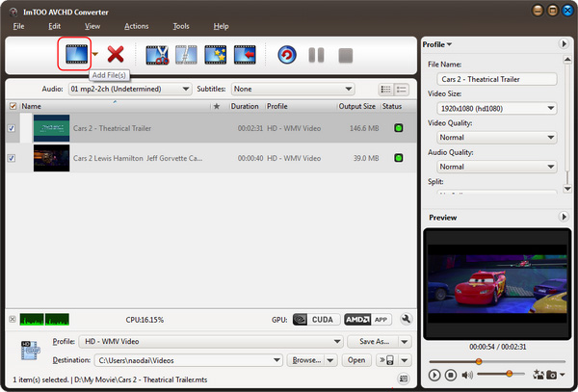The width and height of the screenshot is (578, 392).
Task: Click the Save As... button
Action: (x=374, y=342)
